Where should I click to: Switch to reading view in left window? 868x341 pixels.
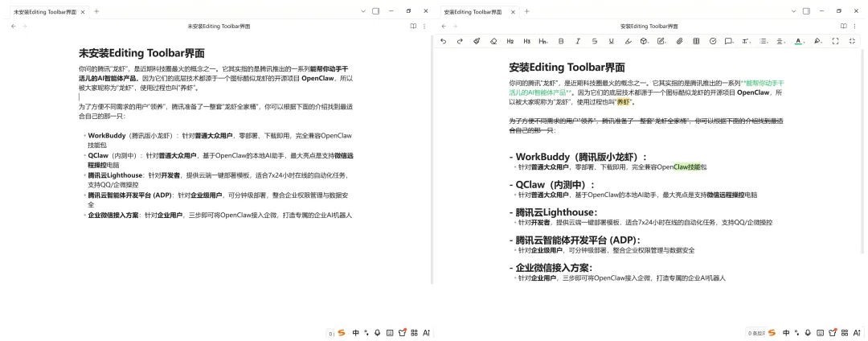click(x=413, y=26)
